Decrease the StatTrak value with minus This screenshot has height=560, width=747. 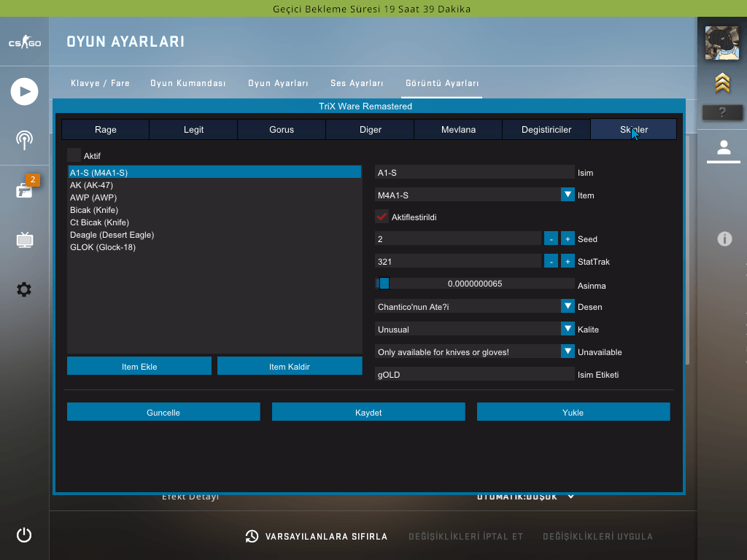pos(551,261)
